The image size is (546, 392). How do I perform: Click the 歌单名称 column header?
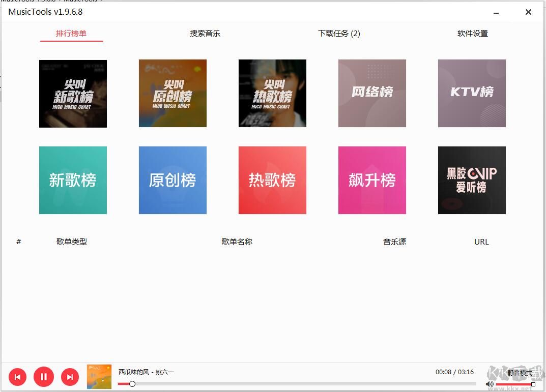pos(237,242)
